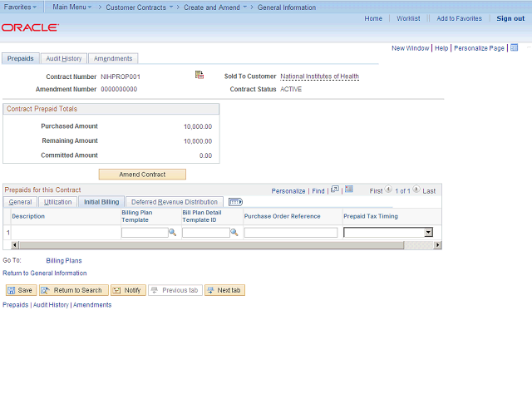Switch to the Audit History tab
Viewport: 532px width, 399px height.
pyautogui.click(x=64, y=58)
